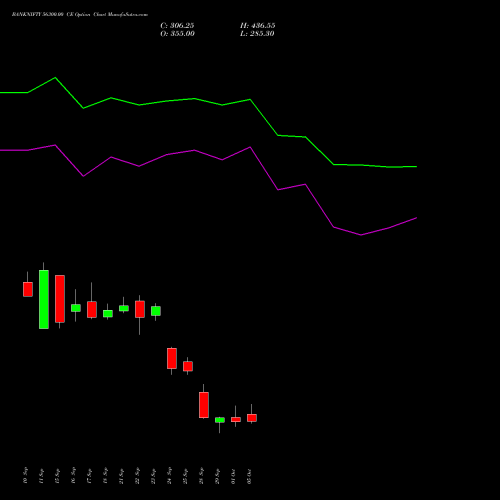
Task: Select the high value H: 436.55
Action: coord(258,26)
